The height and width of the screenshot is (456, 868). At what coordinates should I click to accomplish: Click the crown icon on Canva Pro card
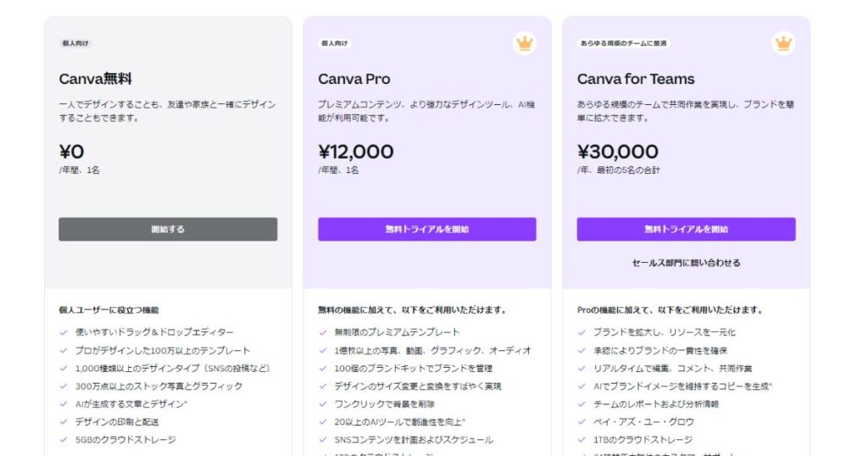pyautogui.click(x=525, y=43)
